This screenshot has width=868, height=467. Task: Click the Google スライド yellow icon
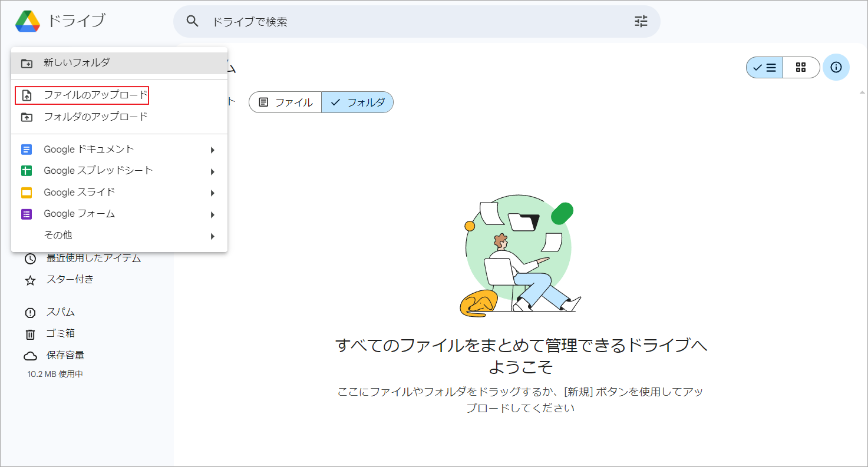[x=27, y=193]
